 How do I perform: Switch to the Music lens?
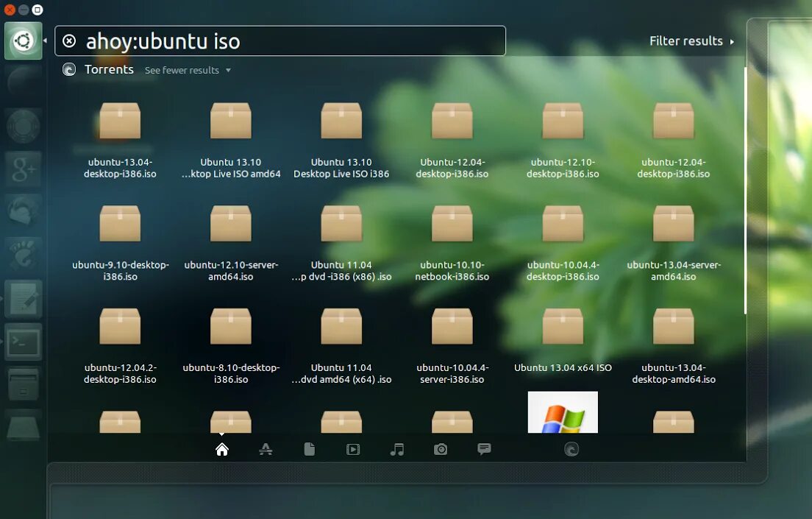(x=396, y=449)
